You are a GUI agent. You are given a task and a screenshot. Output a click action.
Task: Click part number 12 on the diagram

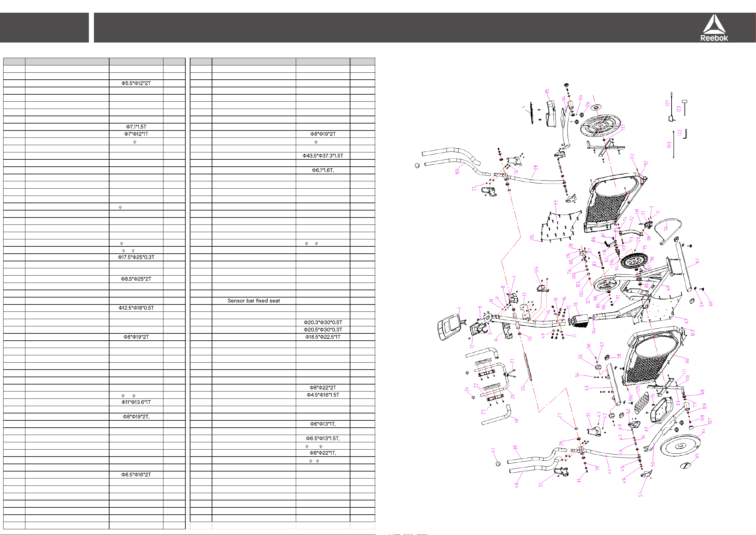point(472,346)
